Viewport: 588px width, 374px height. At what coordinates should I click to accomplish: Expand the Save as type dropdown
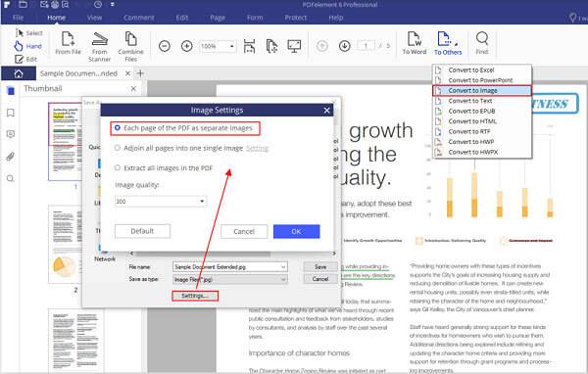[230, 280]
